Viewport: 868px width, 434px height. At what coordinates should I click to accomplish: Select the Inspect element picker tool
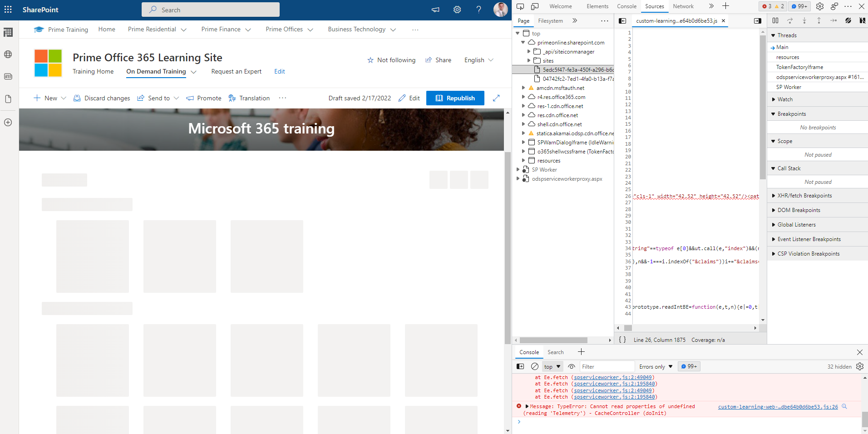[520, 6]
